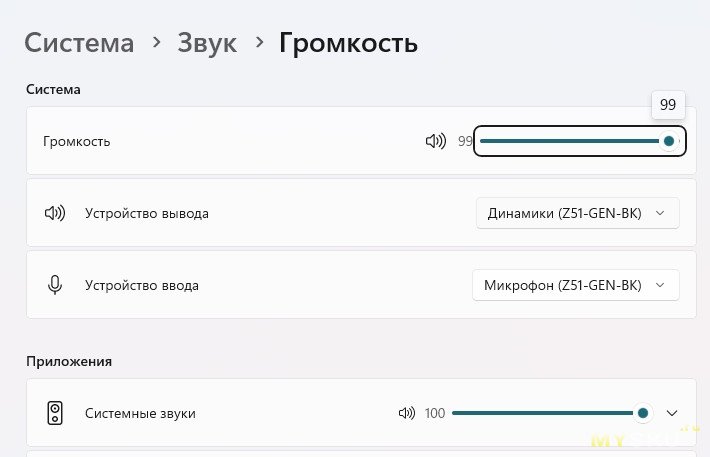Click the Громкость page title

[x=348, y=43]
